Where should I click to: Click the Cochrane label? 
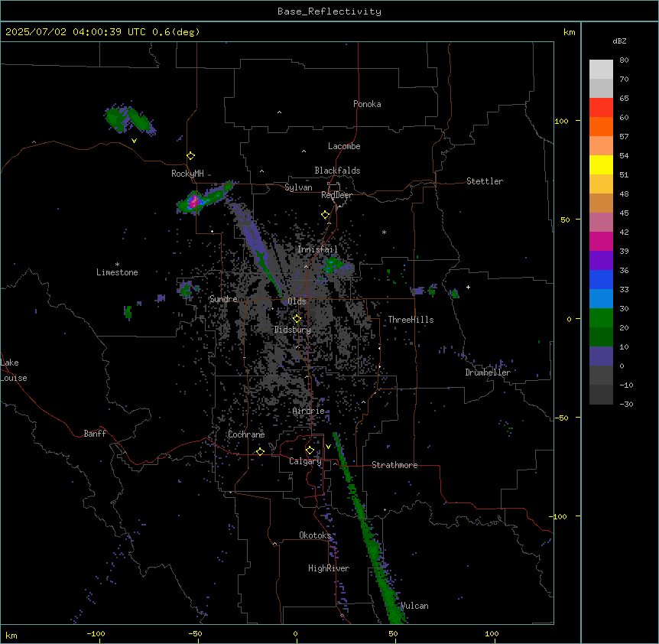(x=246, y=434)
